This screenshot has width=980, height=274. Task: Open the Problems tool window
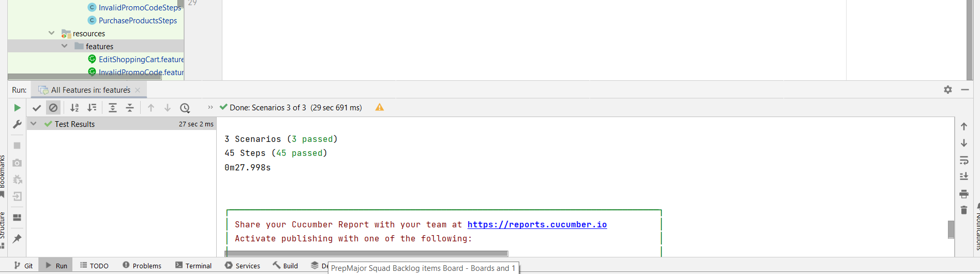coord(142,266)
